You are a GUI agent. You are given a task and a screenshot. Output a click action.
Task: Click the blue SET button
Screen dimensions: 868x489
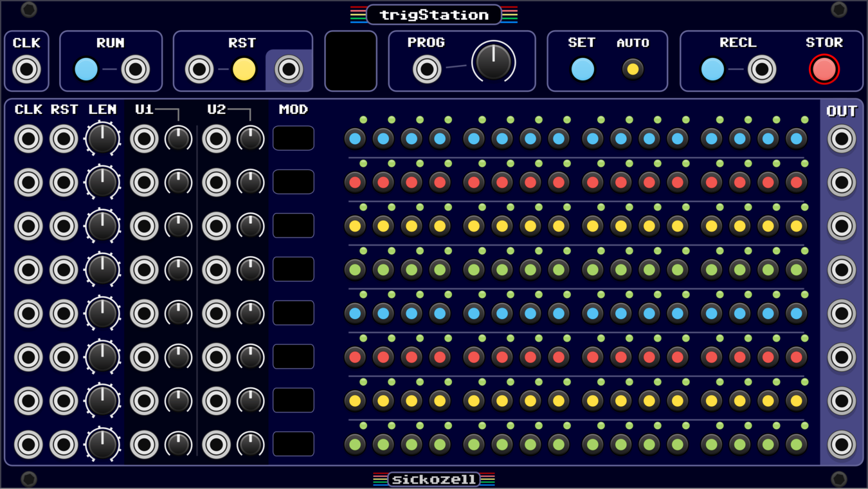click(x=583, y=69)
